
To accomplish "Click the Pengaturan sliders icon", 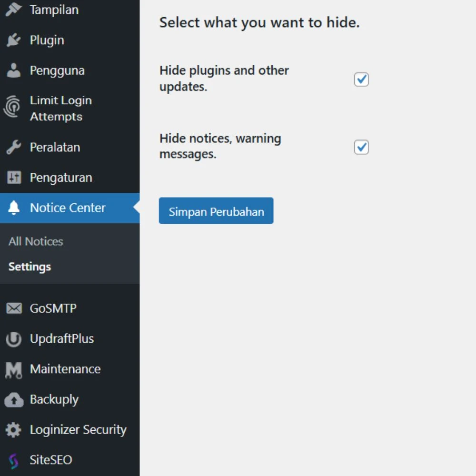I will pyautogui.click(x=14, y=178).
